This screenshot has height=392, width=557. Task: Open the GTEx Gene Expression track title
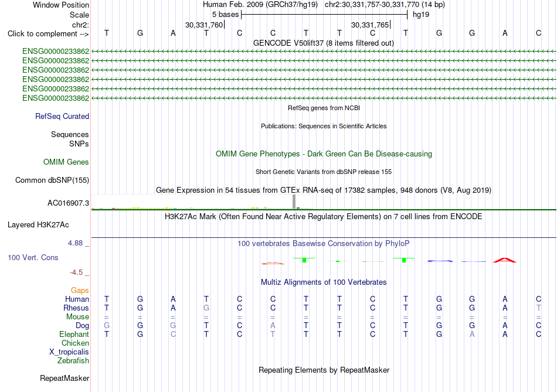click(x=324, y=190)
